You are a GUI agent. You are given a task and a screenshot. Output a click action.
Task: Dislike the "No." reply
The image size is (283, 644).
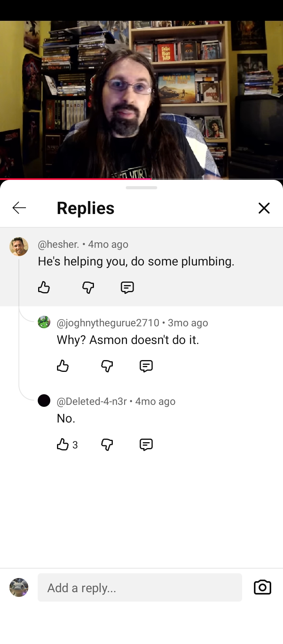pyautogui.click(x=107, y=445)
